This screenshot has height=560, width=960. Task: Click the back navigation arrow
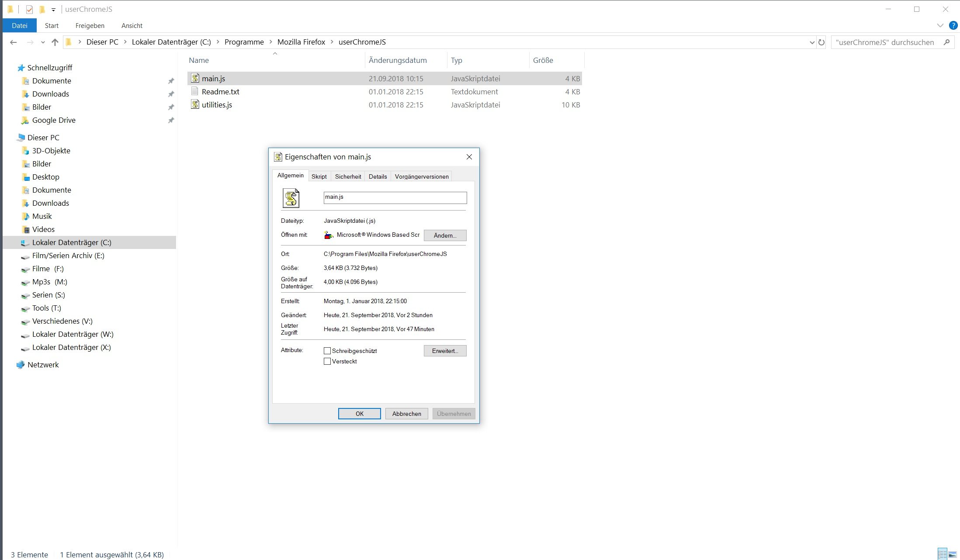click(x=14, y=42)
